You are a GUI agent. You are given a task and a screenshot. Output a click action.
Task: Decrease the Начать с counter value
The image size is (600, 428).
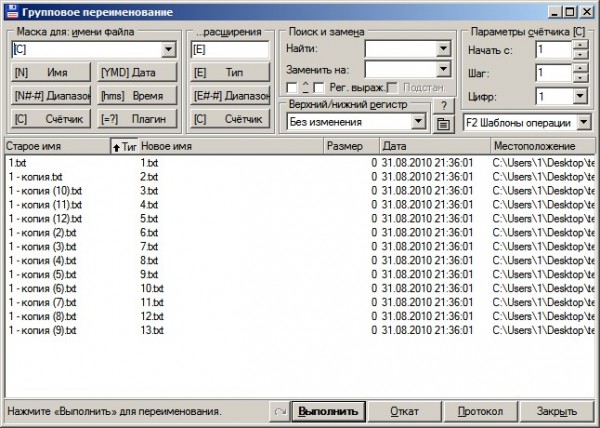click(580, 54)
